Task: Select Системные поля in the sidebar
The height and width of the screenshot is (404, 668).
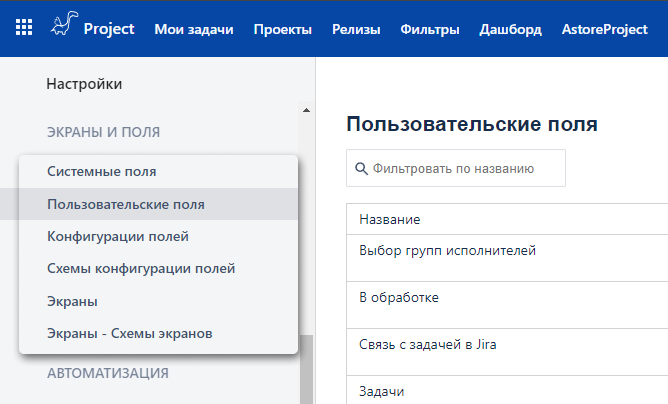Action: (158, 171)
